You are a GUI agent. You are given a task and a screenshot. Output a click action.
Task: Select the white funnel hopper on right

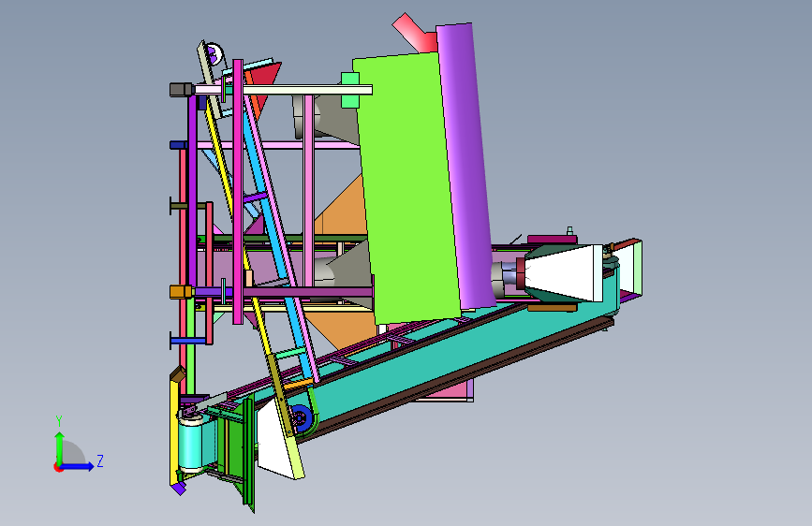point(564,273)
